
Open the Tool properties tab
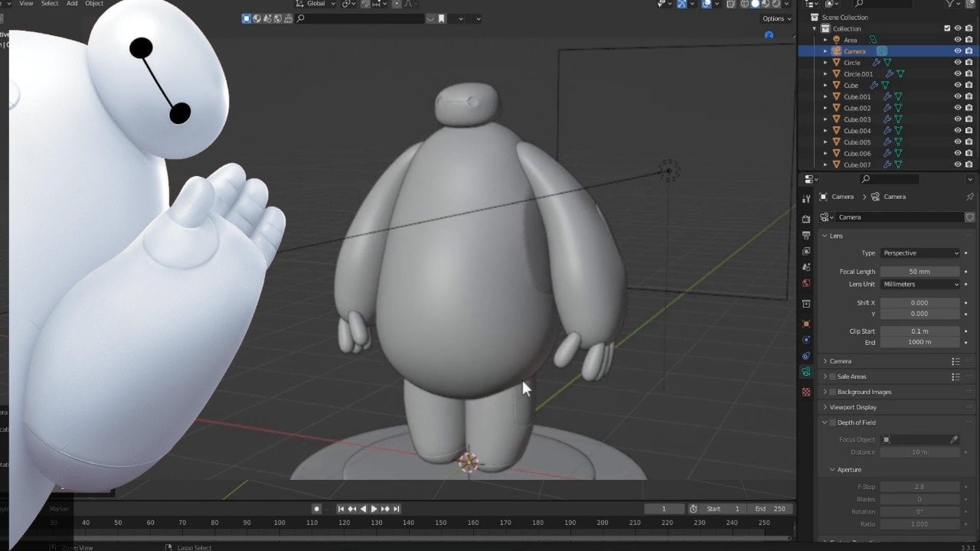tap(806, 199)
